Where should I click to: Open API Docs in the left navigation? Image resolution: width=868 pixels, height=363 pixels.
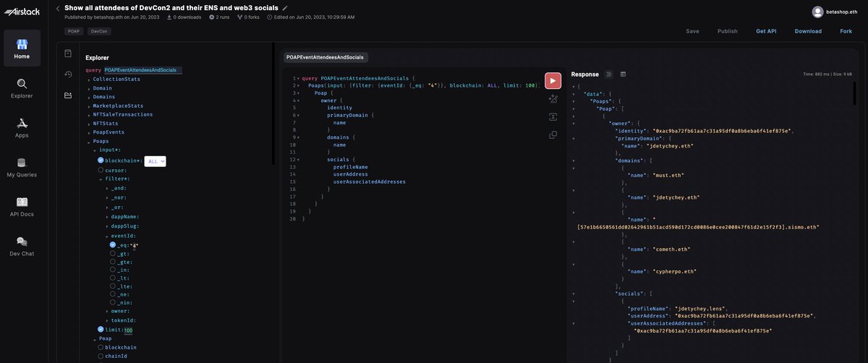pos(22,207)
